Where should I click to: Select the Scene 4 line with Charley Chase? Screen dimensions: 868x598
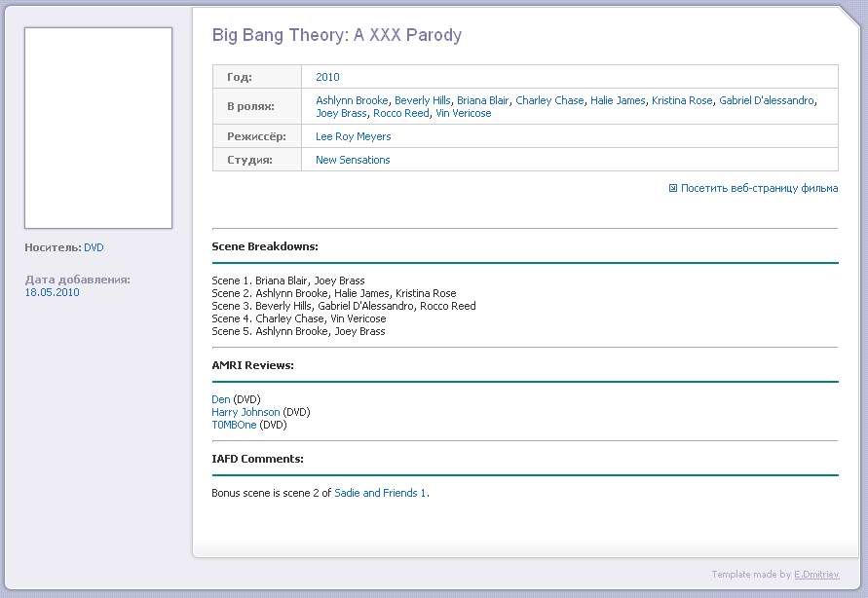coord(299,318)
